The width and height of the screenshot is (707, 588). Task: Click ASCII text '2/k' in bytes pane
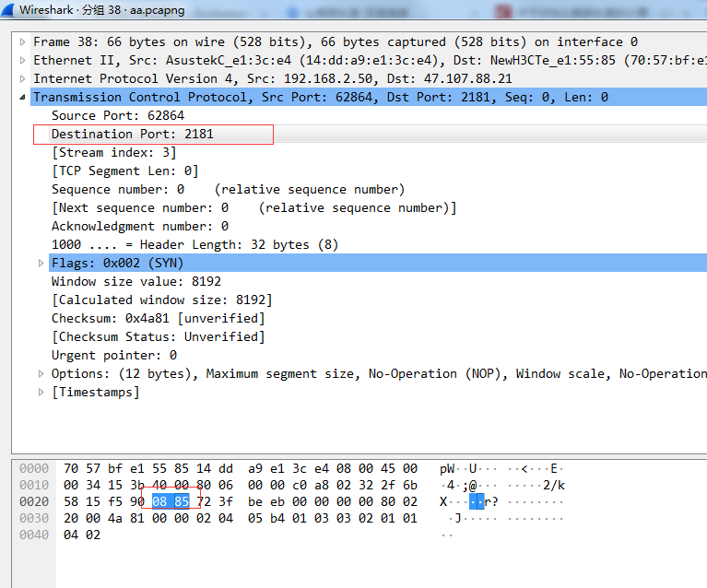coord(554,485)
